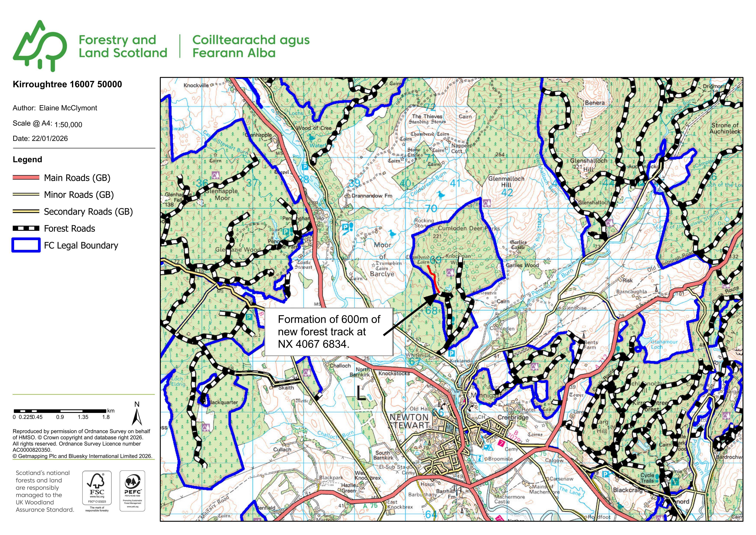Click the kilometre scale bar
756x535 pixels.
60,411
